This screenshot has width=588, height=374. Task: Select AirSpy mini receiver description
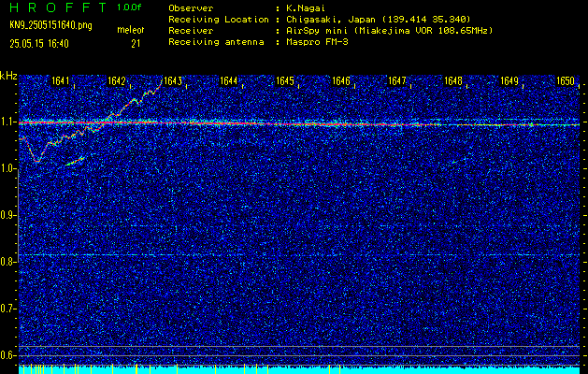390,30
